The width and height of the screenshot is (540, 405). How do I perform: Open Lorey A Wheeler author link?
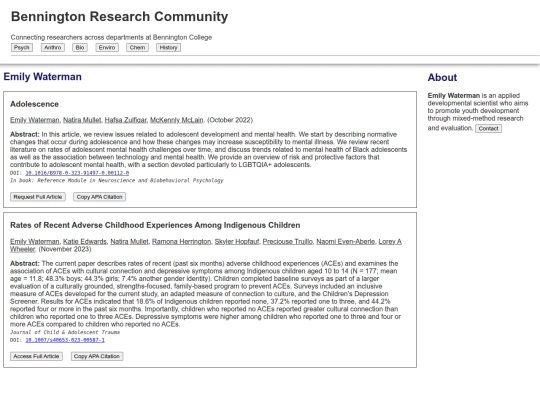pos(390,241)
